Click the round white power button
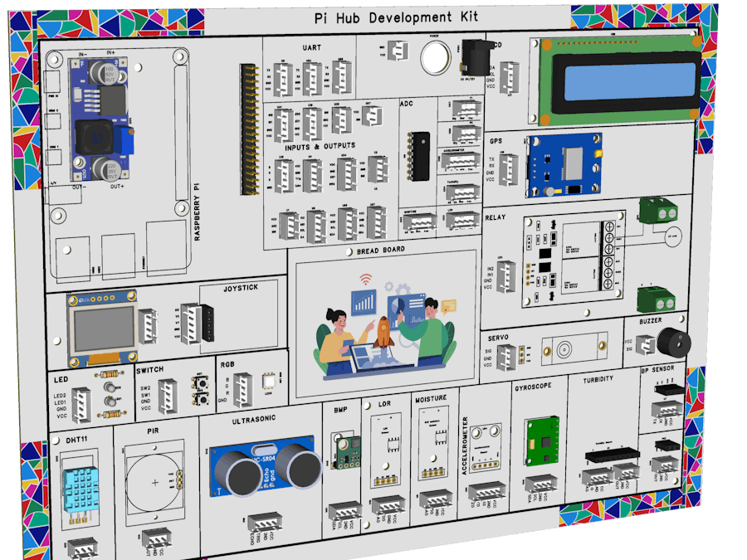Screen dimensions: 747x560 click(435, 57)
